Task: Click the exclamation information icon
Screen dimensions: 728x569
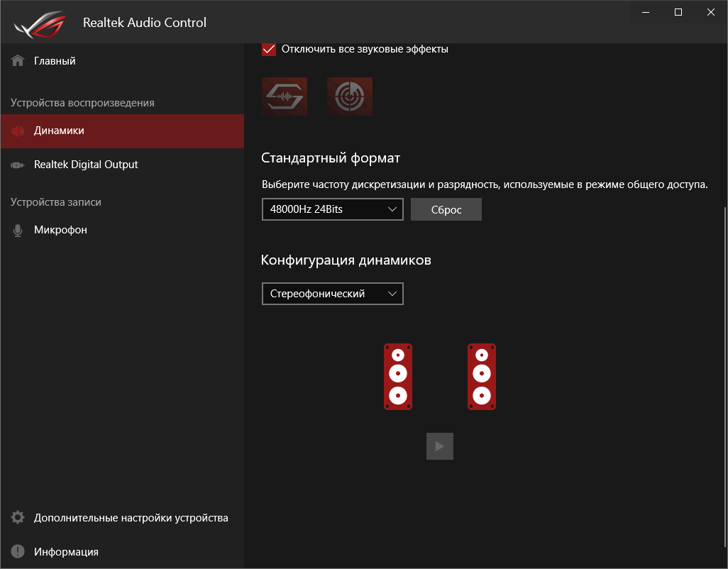Action: tap(18, 551)
